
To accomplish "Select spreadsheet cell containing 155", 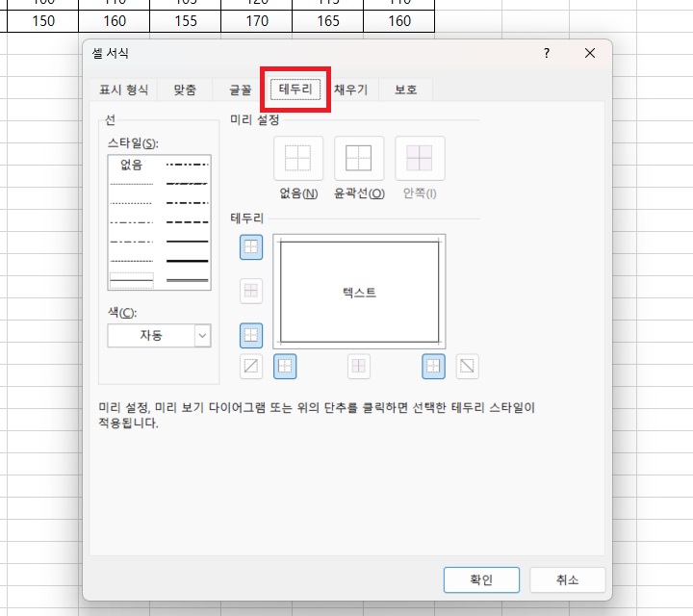I will pyautogui.click(x=185, y=21).
